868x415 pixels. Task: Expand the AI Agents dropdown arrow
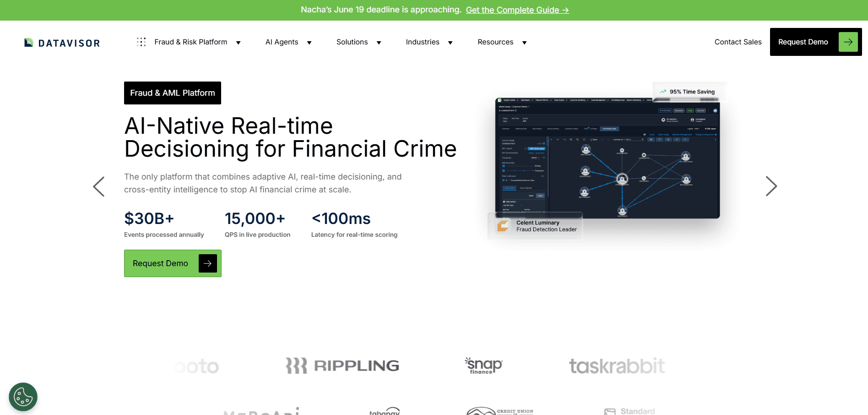click(309, 43)
